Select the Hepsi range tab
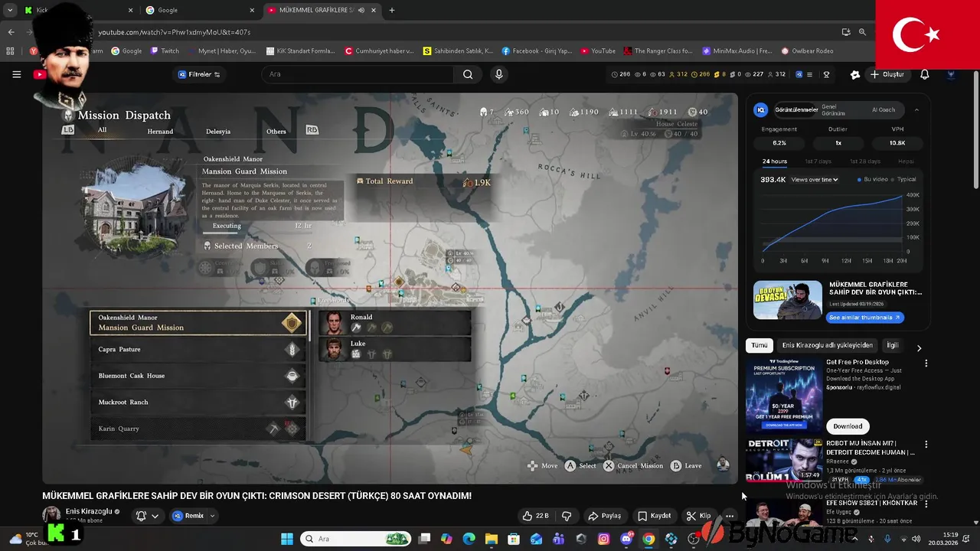 click(906, 161)
